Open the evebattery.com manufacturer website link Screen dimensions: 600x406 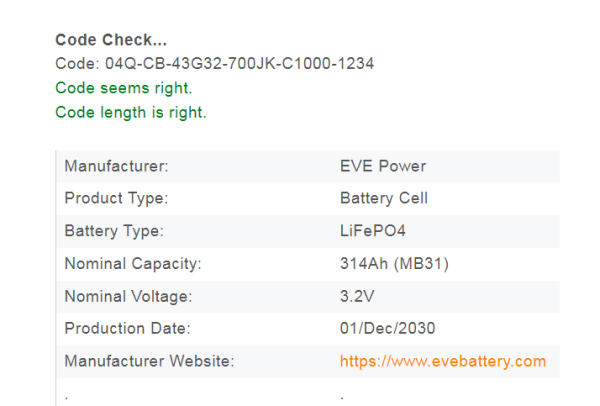(443, 361)
